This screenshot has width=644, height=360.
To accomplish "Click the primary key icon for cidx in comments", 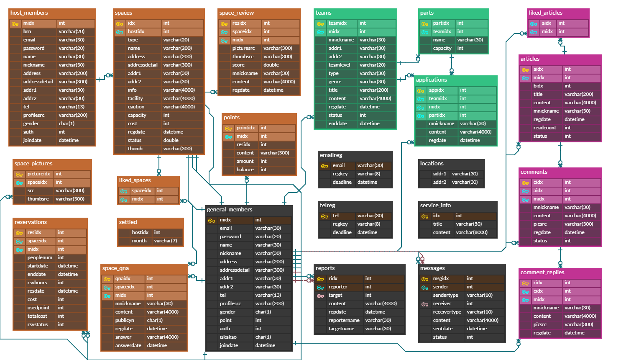I will (x=525, y=182).
